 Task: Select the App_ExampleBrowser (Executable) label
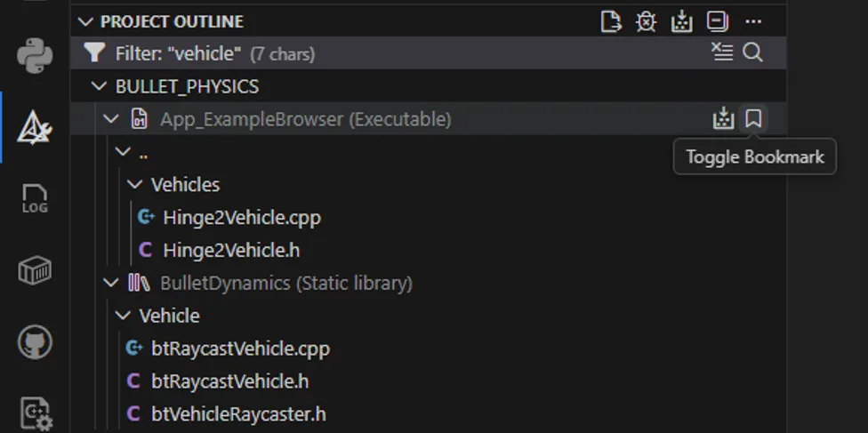pyautogui.click(x=306, y=118)
